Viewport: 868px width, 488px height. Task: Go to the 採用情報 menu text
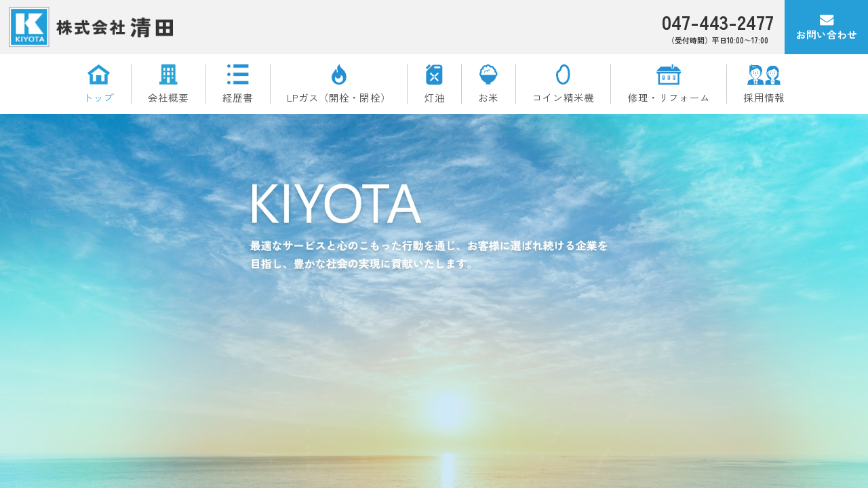[764, 98]
